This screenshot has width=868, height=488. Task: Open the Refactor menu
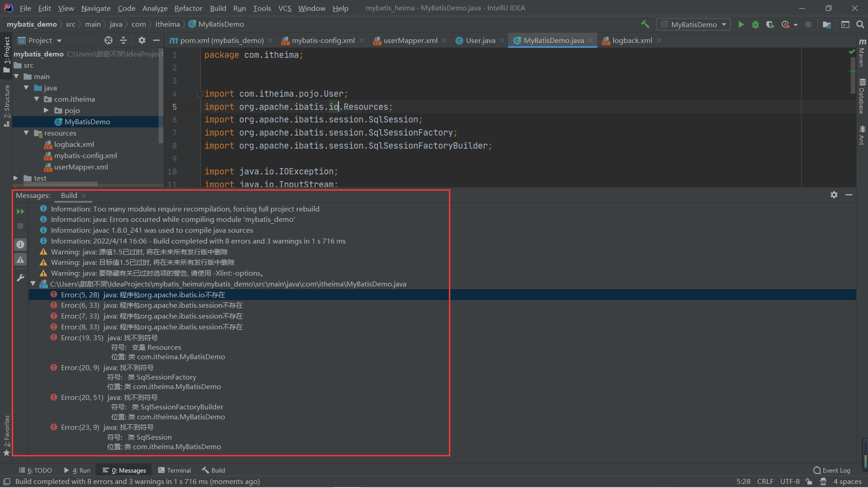point(188,8)
